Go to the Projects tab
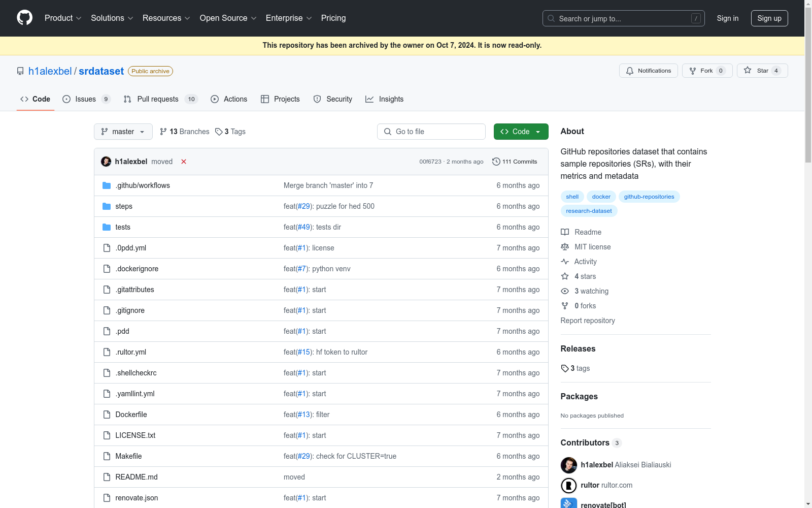 click(x=280, y=99)
